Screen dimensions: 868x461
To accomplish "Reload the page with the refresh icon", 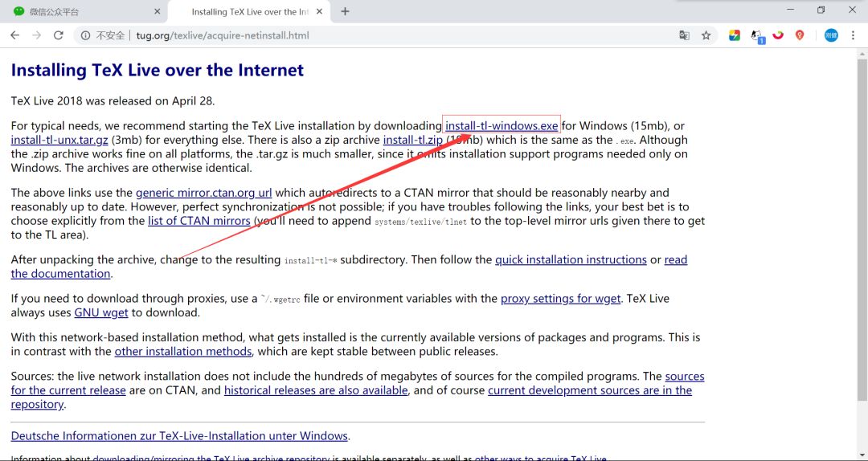I will (58, 35).
